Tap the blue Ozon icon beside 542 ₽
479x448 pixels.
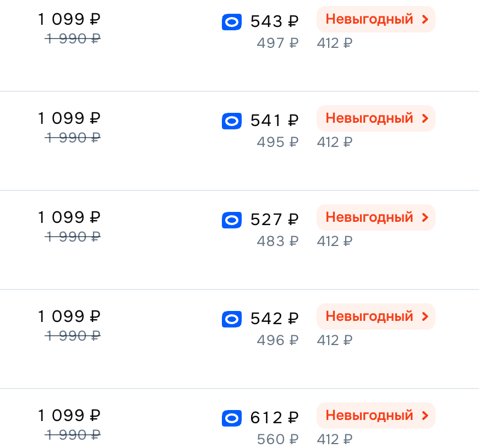[232, 319]
